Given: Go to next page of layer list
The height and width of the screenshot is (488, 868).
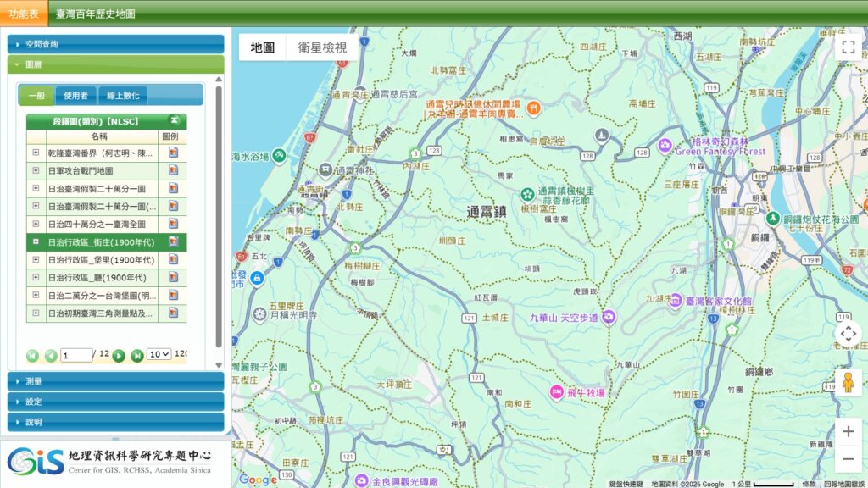Looking at the screenshot, I should coord(119,356).
